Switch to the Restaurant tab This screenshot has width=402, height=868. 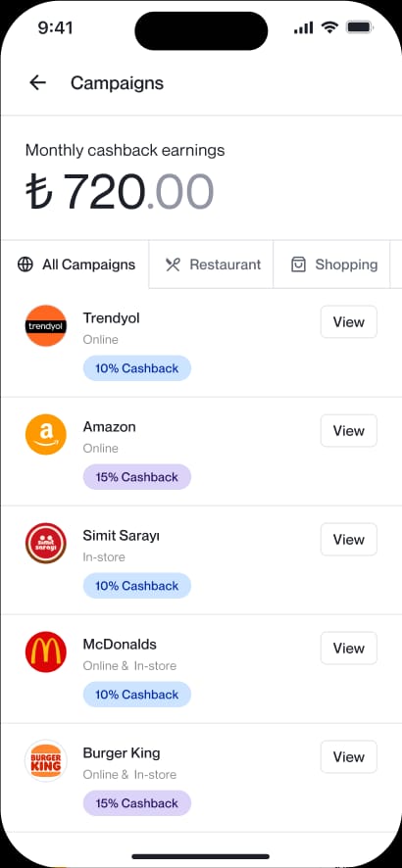[212, 265]
